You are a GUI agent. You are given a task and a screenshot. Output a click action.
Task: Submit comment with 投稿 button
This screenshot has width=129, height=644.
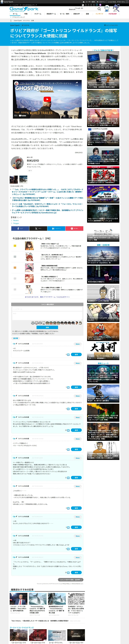[x=47, y=327]
